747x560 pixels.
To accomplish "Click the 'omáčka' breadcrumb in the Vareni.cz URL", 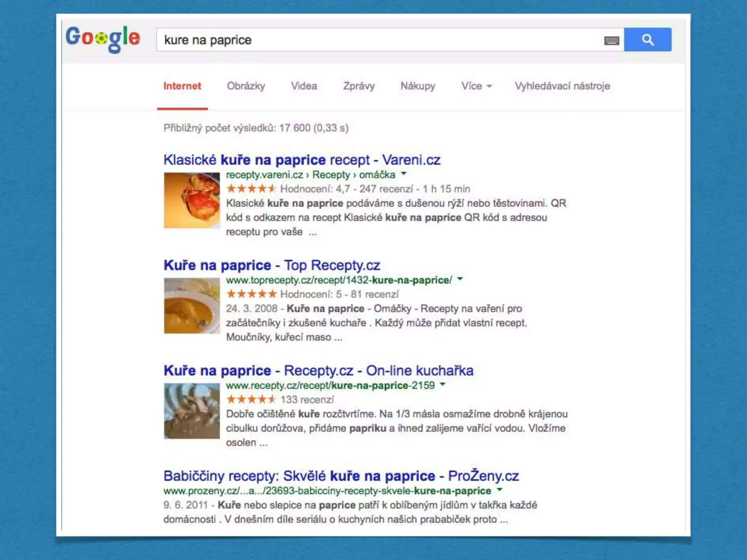I will 377,175.
